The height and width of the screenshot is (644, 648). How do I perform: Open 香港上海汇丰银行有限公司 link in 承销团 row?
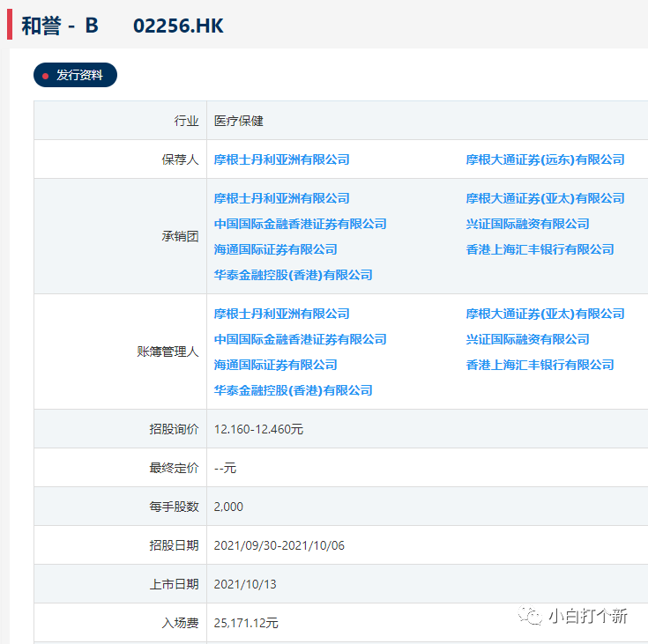(x=540, y=249)
